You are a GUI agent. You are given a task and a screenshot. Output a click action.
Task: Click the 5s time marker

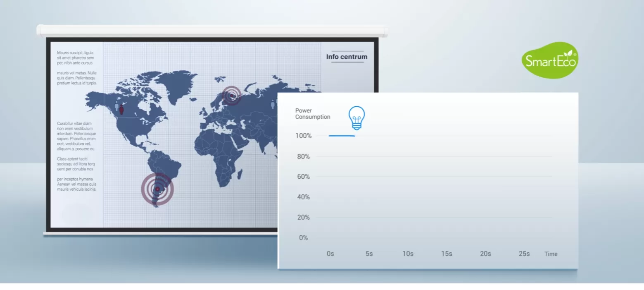369,254
